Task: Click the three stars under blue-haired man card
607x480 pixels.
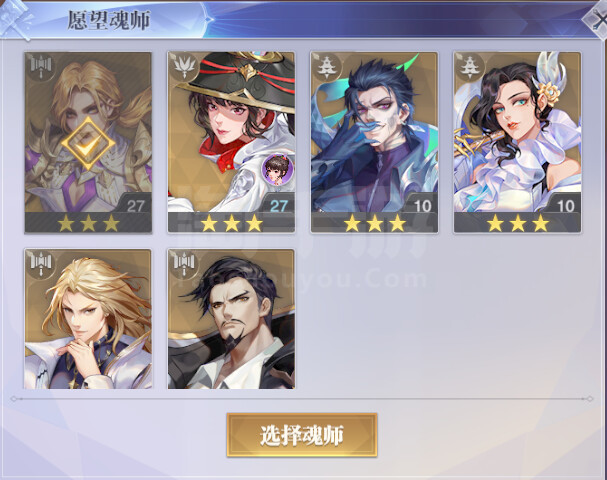Action: pos(374,223)
